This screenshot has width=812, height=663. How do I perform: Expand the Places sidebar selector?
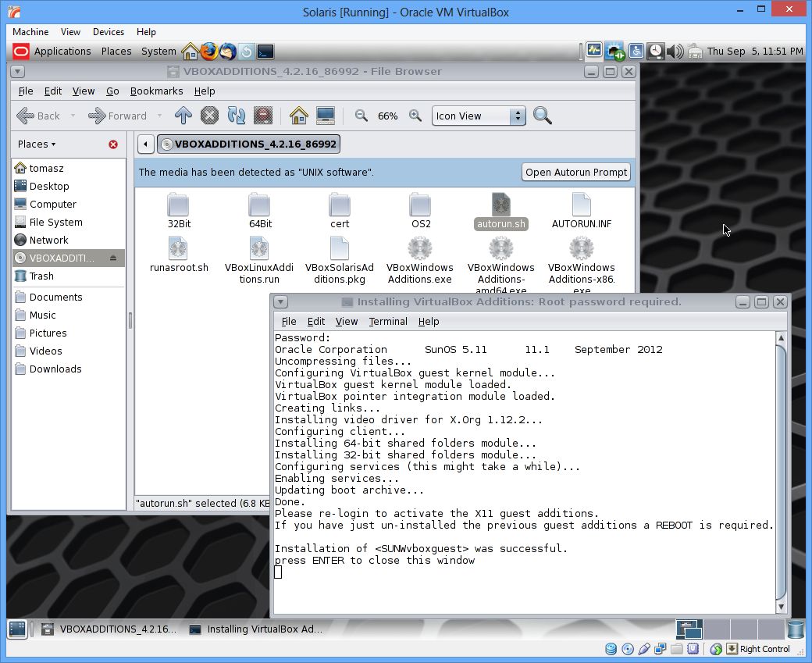[37, 144]
